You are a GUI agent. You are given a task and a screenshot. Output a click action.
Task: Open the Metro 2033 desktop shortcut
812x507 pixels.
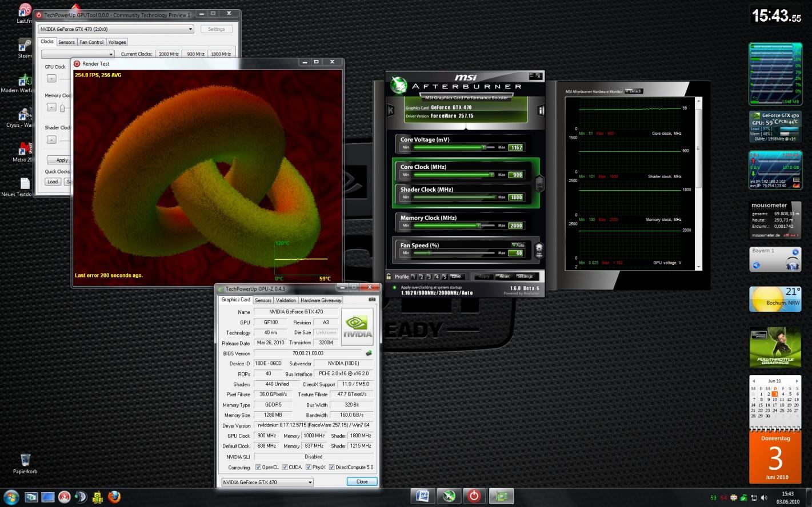coord(24,152)
